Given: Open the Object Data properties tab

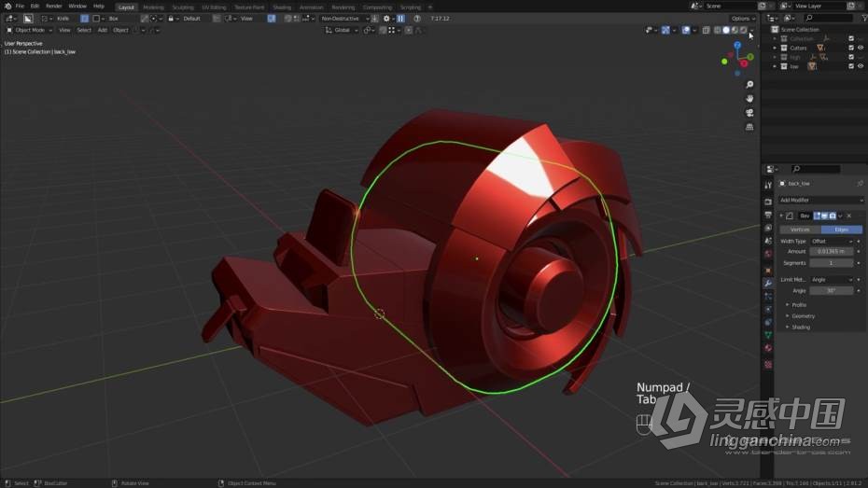Looking at the screenshot, I should [768, 335].
